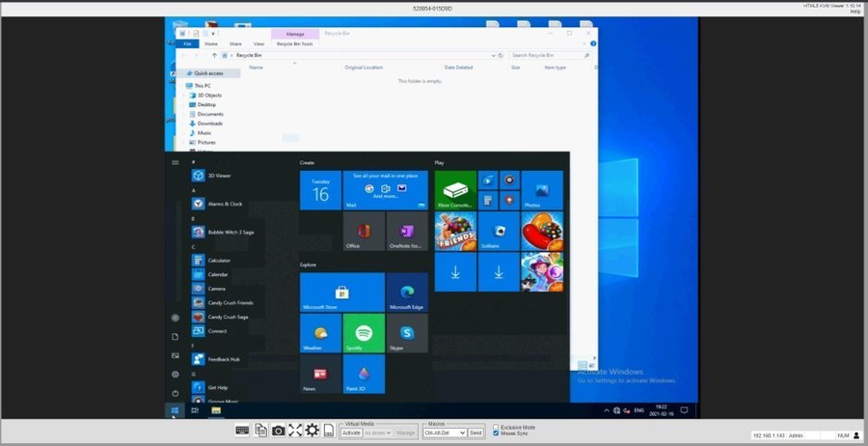Open the Macros Ctrl-Alt-Del dropdown
This screenshot has height=446, width=868.
[x=445, y=432]
